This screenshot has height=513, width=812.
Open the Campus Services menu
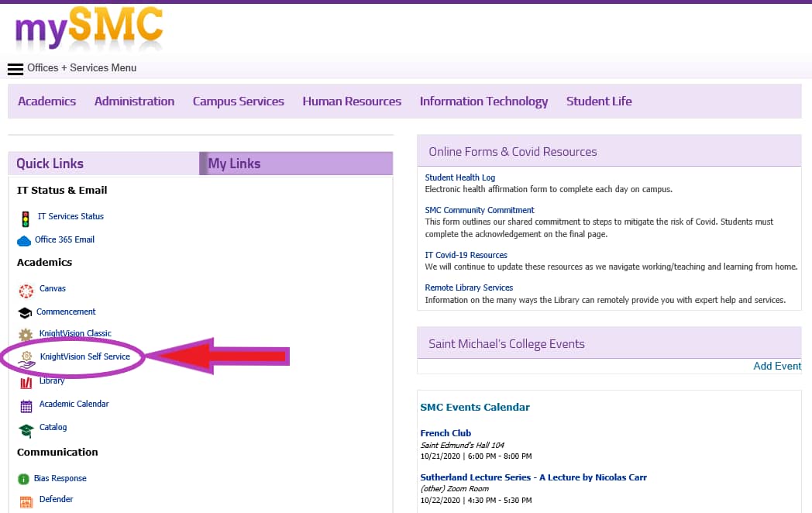click(238, 102)
